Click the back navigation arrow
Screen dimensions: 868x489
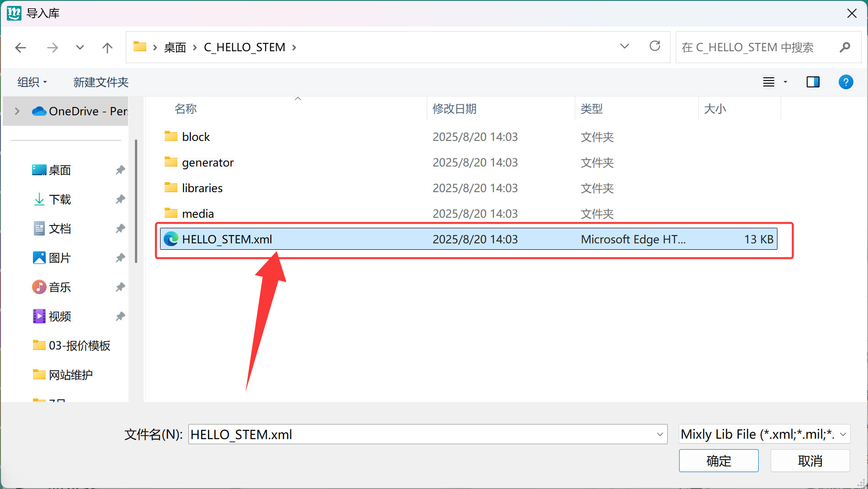tap(21, 48)
